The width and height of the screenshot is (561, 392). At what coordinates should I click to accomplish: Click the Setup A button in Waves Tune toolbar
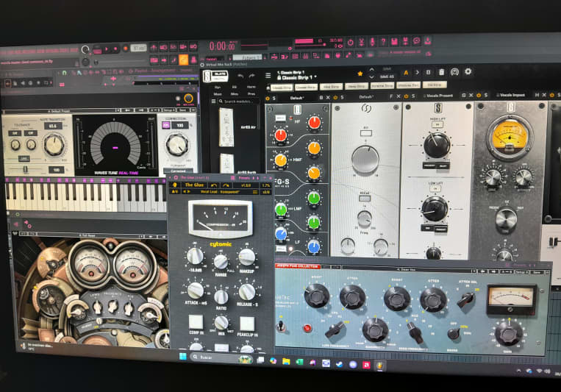click(x=169, y=110)
